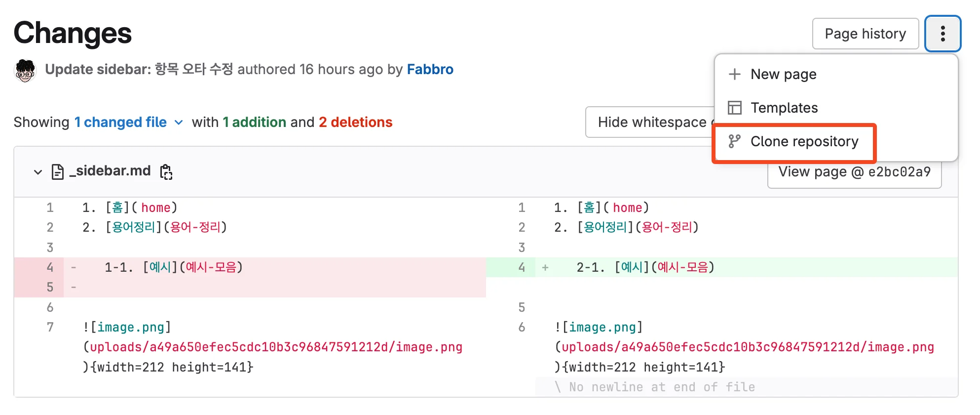Open the 1 changed file list
The image size is (980, 415).
click(120, 123)
